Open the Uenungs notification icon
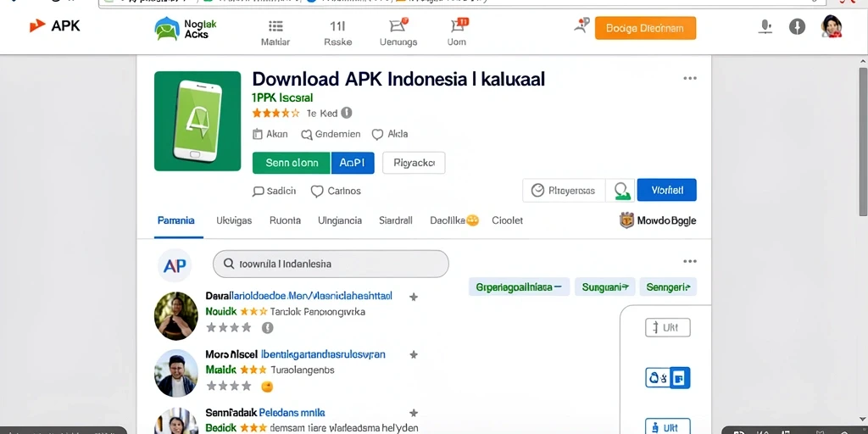868x434 pixels. pyautogui.click(x=398, y=25)
